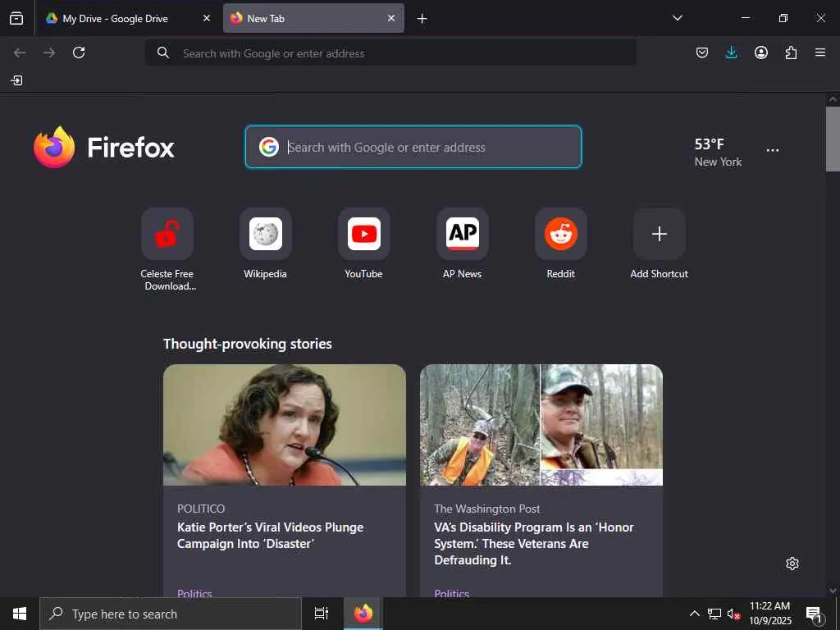
Task: Open the Firefox account menu
Action: (x=761, y=52)
